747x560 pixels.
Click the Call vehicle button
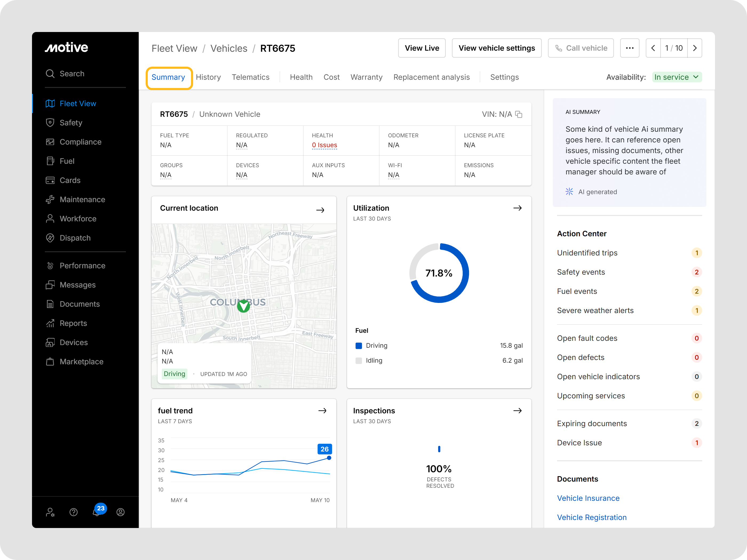[x=581, y=48]
